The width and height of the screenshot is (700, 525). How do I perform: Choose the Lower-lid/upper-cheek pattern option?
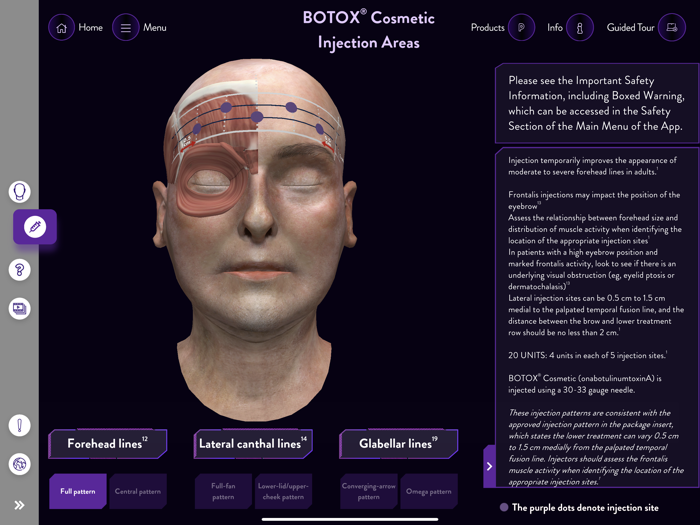(x=283, y=492)
